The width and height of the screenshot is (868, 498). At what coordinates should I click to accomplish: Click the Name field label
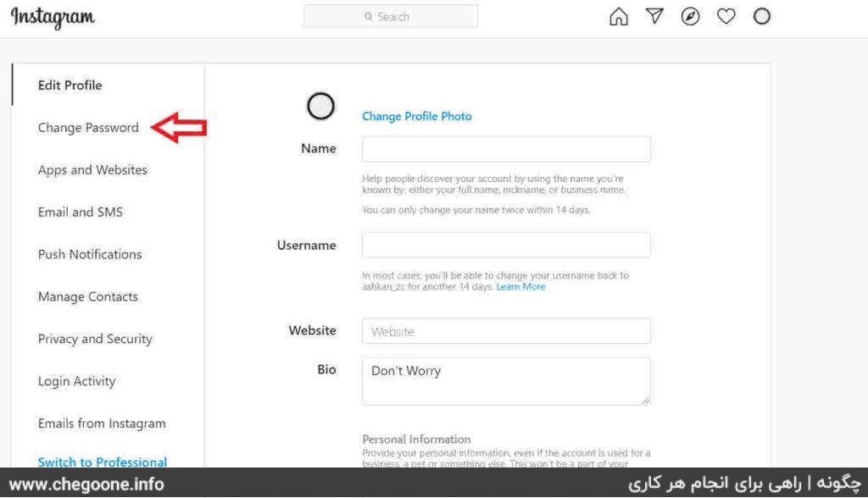tap(319, 148)
